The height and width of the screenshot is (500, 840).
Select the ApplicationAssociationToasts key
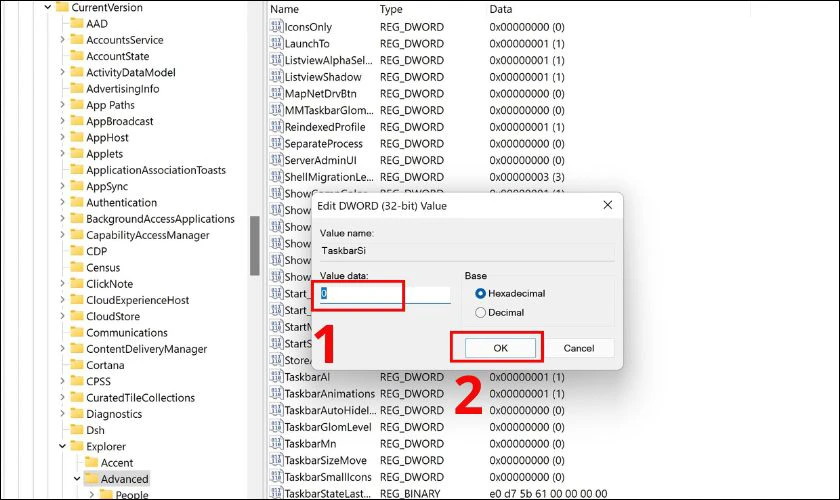(x=156, y=170)
